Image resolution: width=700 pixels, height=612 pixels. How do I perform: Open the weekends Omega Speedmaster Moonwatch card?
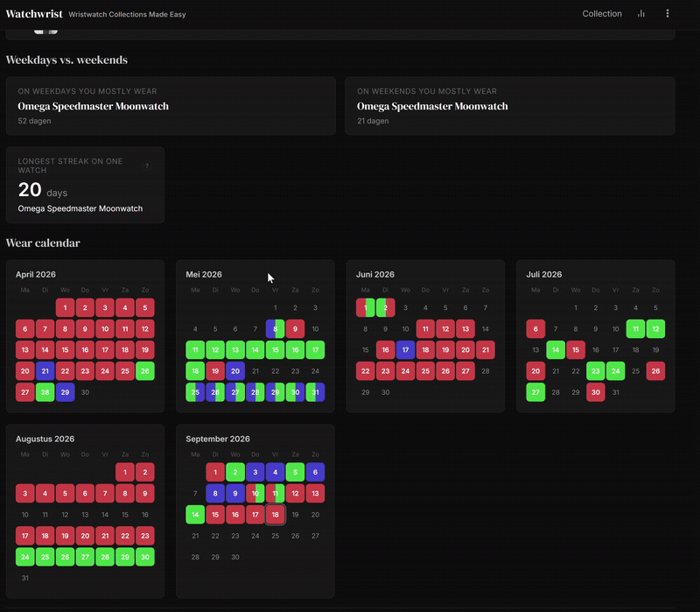click(510, 106)
